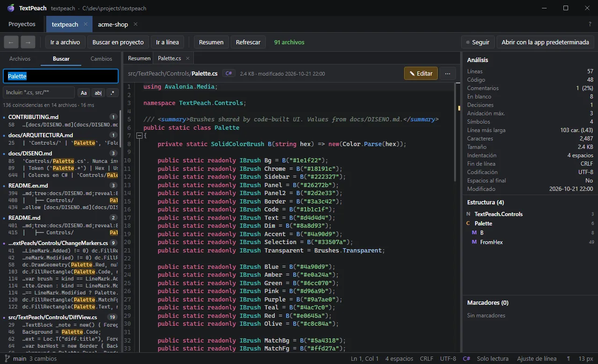Toggle Ajuste de línea in the status bar
Screen dimensions: 598x364
click(537, 359)
